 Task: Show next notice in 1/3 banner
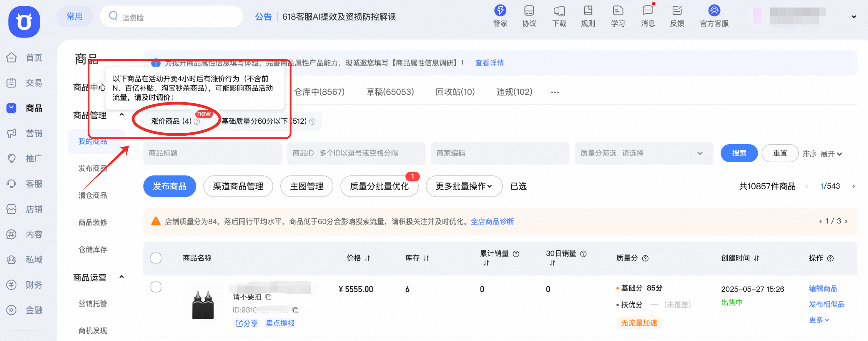pos(846,221)
